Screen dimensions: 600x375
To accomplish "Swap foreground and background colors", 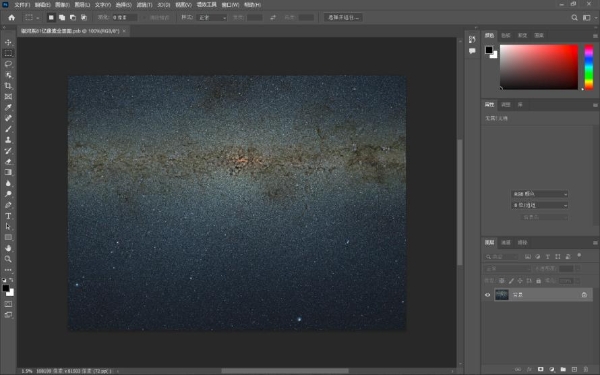I will 11,280.
